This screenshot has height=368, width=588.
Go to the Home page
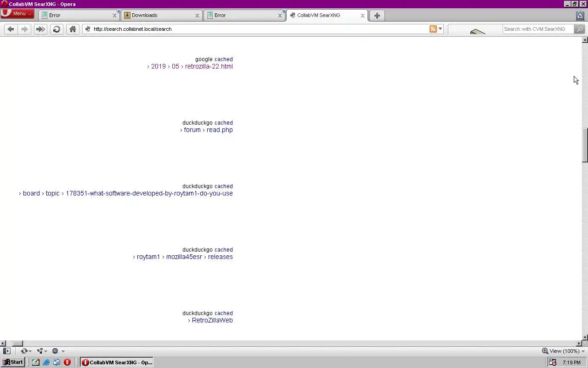(73, 29)
